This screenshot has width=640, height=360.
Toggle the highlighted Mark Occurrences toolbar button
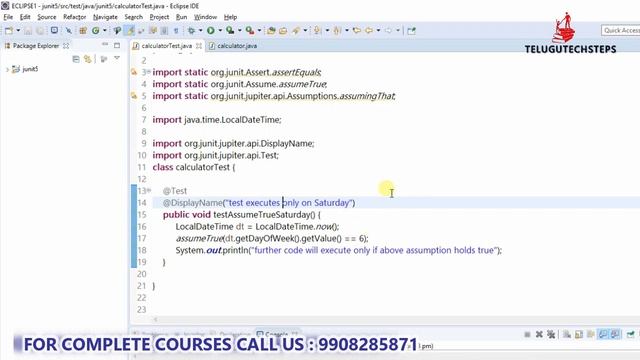(x=130, y=30)
